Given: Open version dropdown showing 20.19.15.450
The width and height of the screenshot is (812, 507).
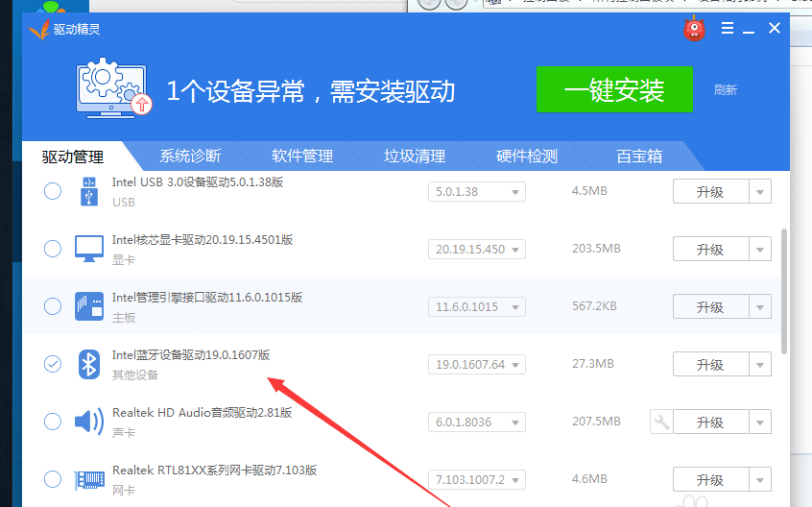Looking at the screenshot, I should tap(477, 249).
